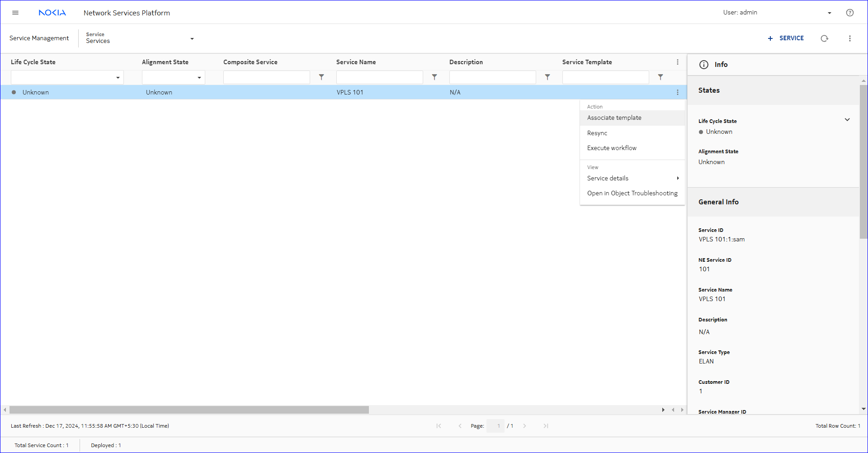Click the Info panel info icon

(703, 65)
